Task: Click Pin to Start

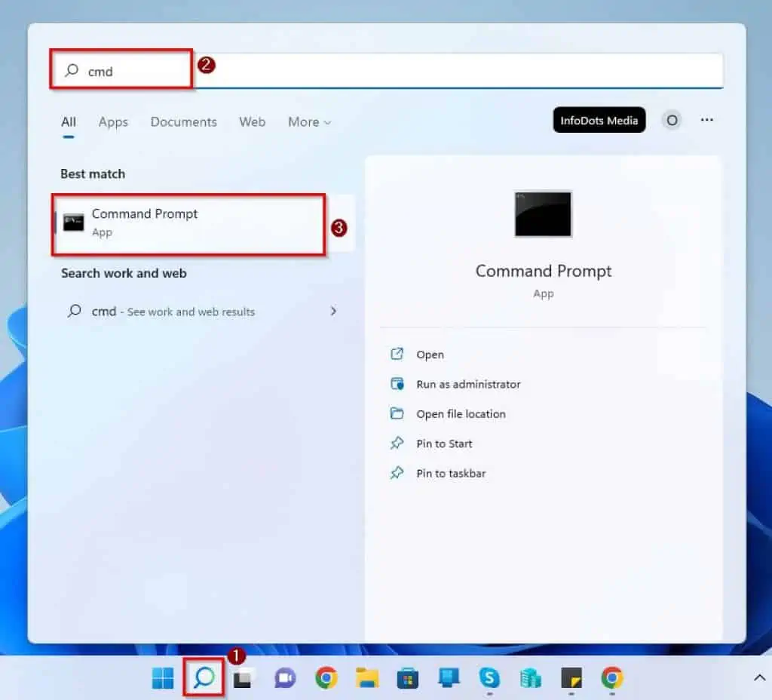Action: point(445,444)
